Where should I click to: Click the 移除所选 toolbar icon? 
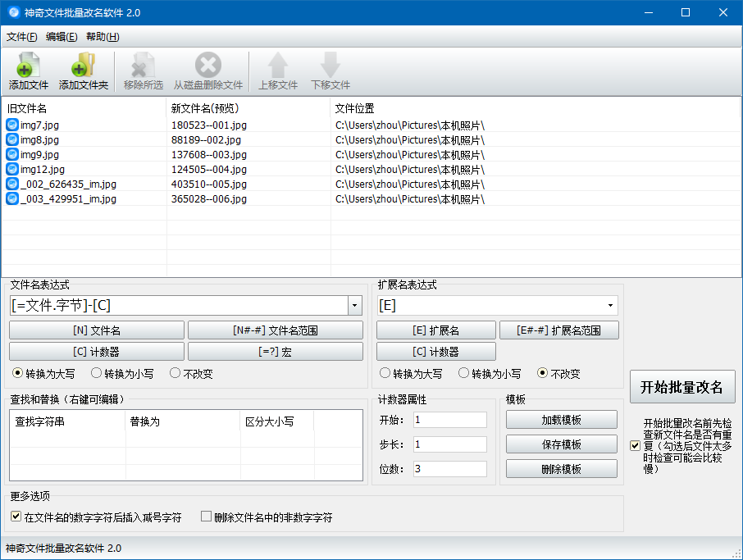click(x=143, y=66)
